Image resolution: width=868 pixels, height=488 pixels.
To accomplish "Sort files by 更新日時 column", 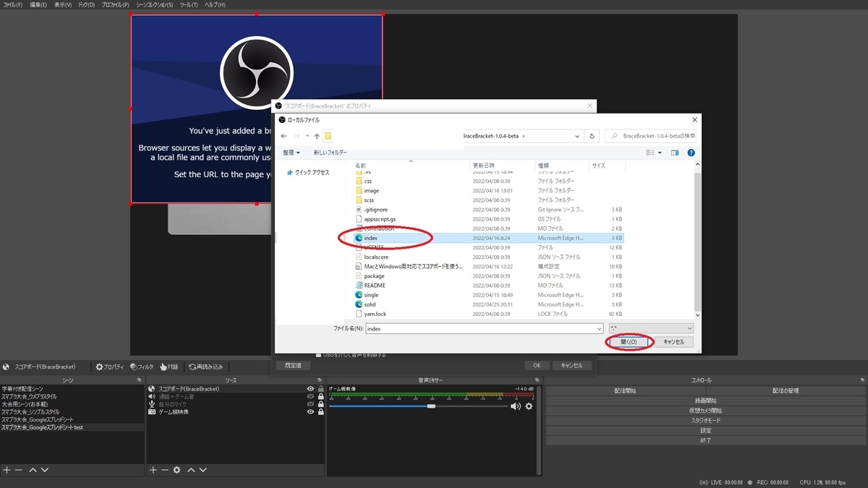I will click(503, 166).
